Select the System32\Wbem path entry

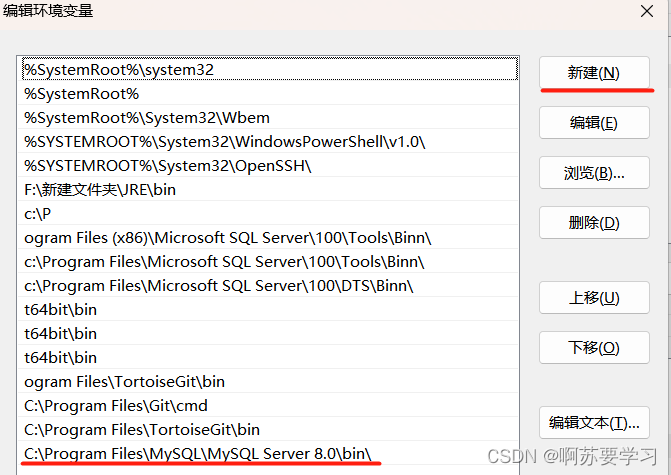(268, 118)
